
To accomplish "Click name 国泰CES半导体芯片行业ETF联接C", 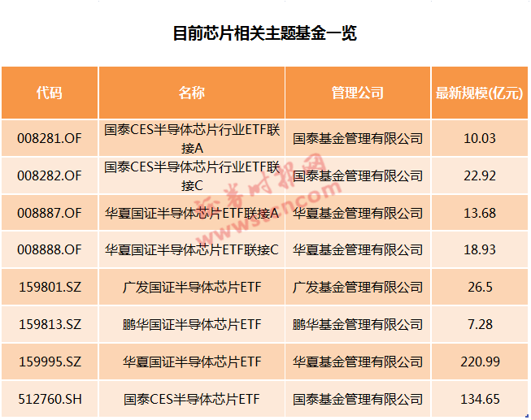I will 192,176.
